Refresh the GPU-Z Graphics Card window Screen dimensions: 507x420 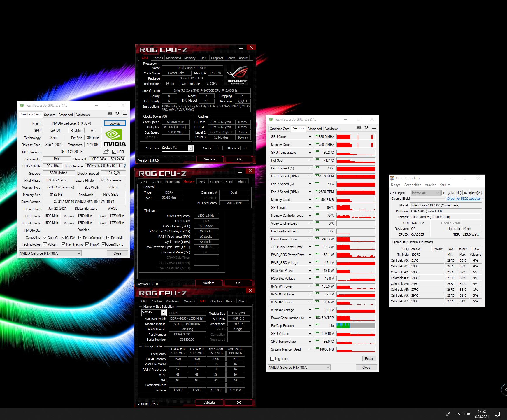pyautogui.click(x=117, y=113)
